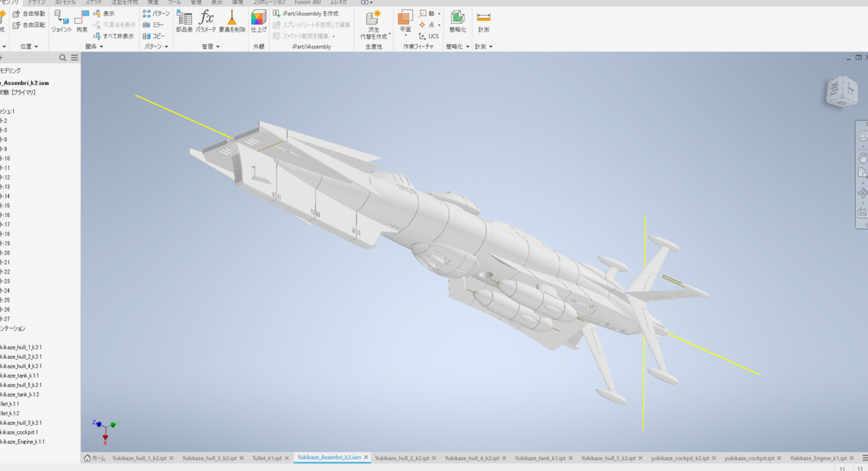Select the ジョイント (Joint) tool
Image resolution: width=868 pixels, height=471 pixels.
click(61, 21)
